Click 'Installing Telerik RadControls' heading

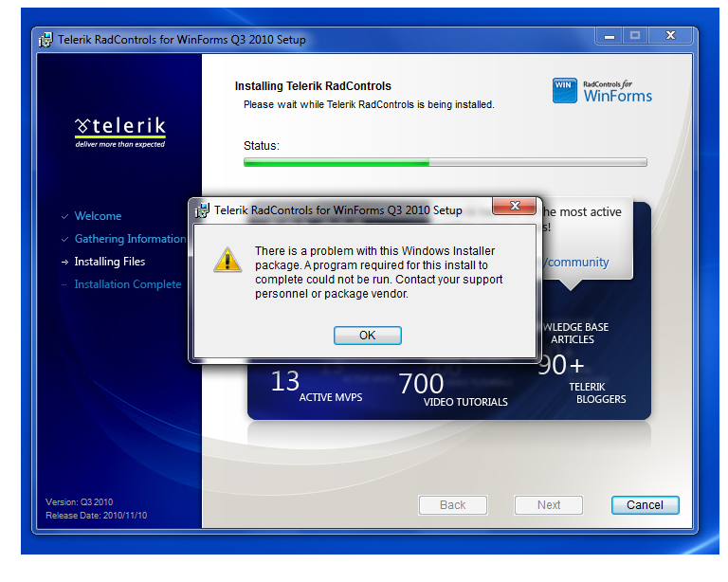(313, 86)
